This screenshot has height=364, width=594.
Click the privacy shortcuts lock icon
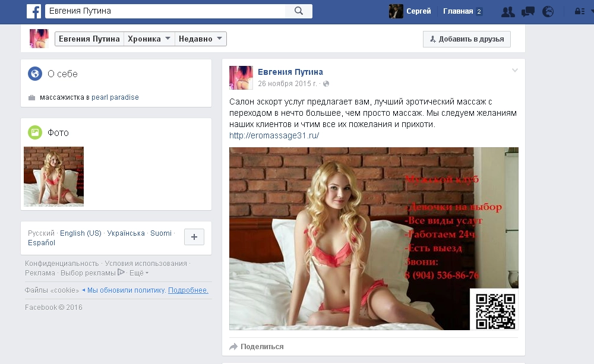pyautogui.click(x=579, y=11)
